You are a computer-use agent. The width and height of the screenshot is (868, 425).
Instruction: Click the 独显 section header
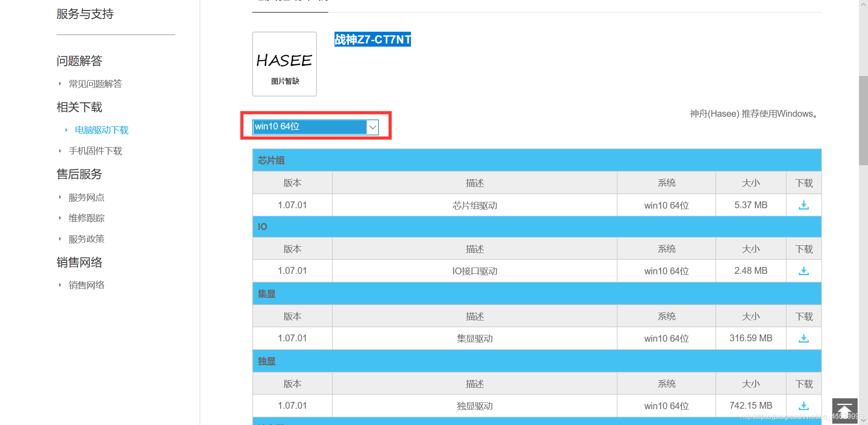pyautogui.click(x=537, y=361)
